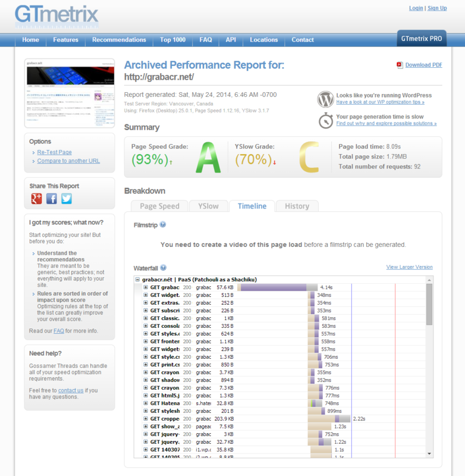
Task: Click the Sign Up link
Action: 437,8
